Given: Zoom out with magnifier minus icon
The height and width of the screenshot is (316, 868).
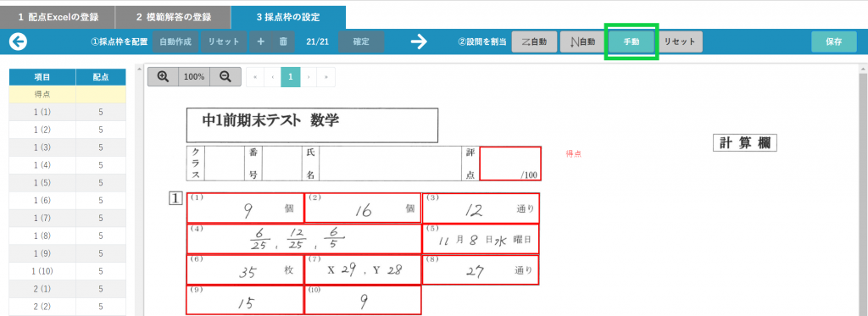Looking at the screenshot, I should click(x=225, y=77).
